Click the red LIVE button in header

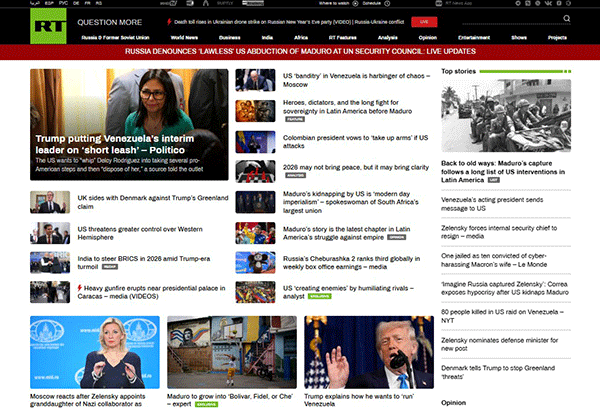[x=425, y=20]
